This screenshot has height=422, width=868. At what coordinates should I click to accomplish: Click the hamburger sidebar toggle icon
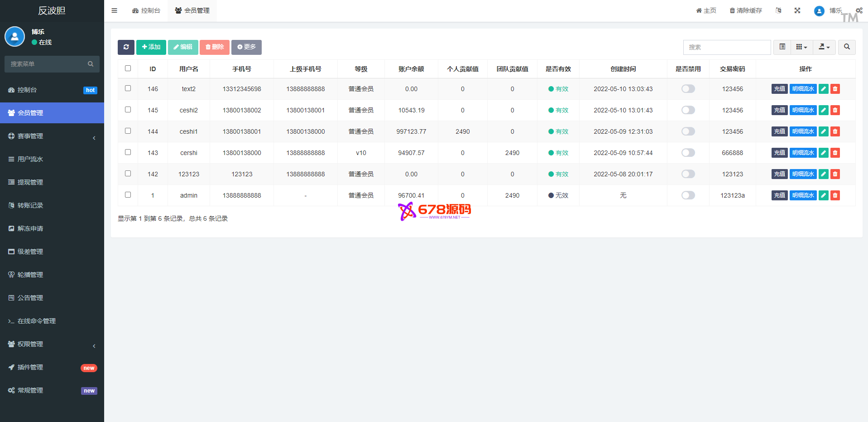[x=115, y=10]
